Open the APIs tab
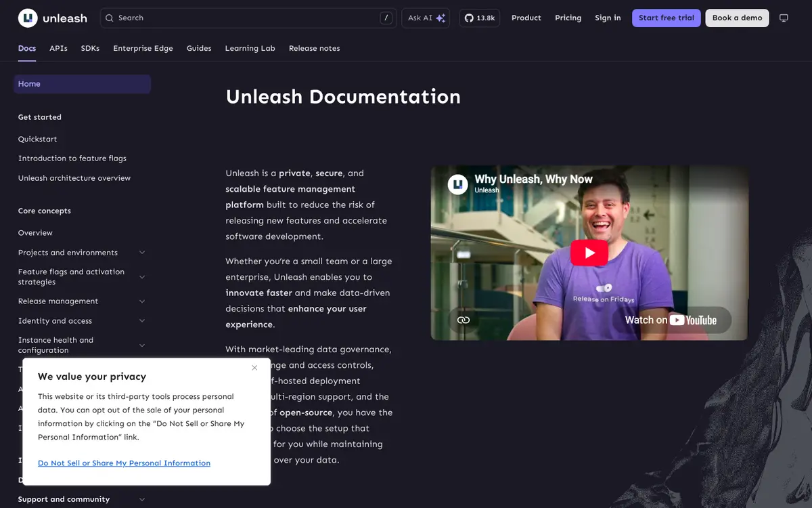Viewport: 812px width, 508px height. point(58,49)
